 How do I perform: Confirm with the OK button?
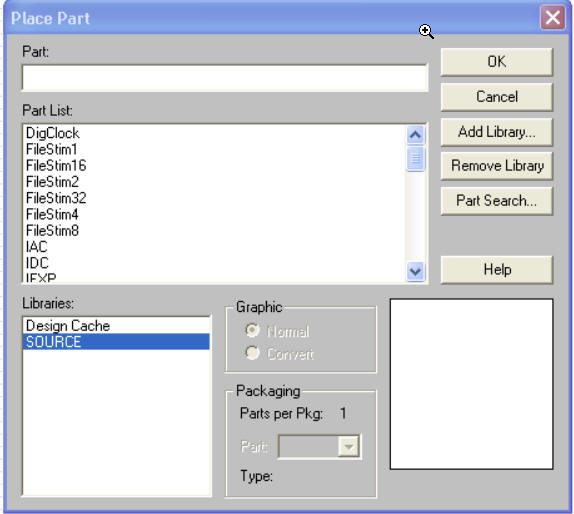coord(497,62)
